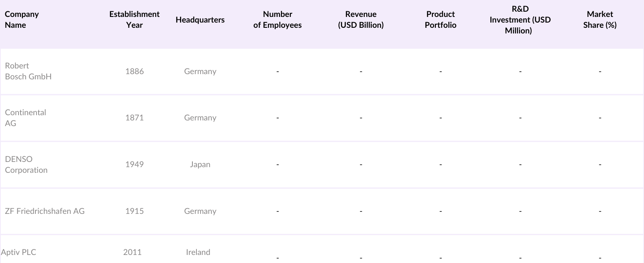
Task: Click the Headquarters column header
Action: coord(200,20)
